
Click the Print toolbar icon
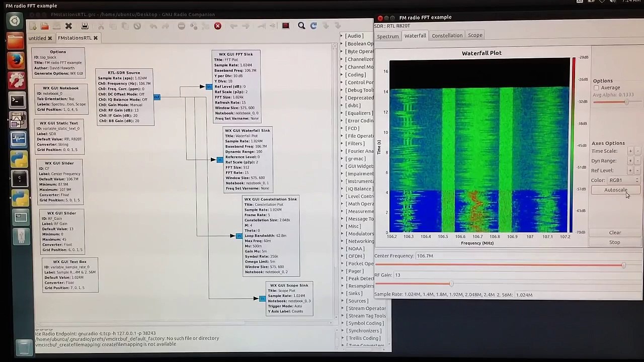click(85, 26)
